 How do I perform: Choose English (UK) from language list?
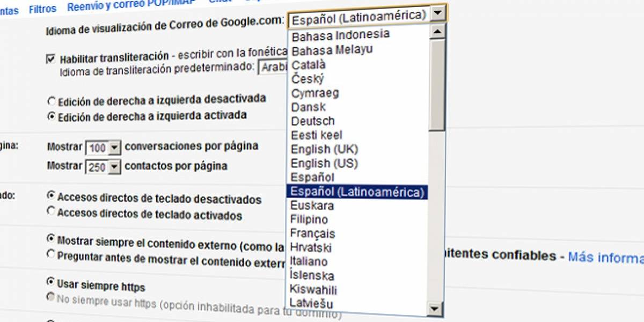pos(324,149)
